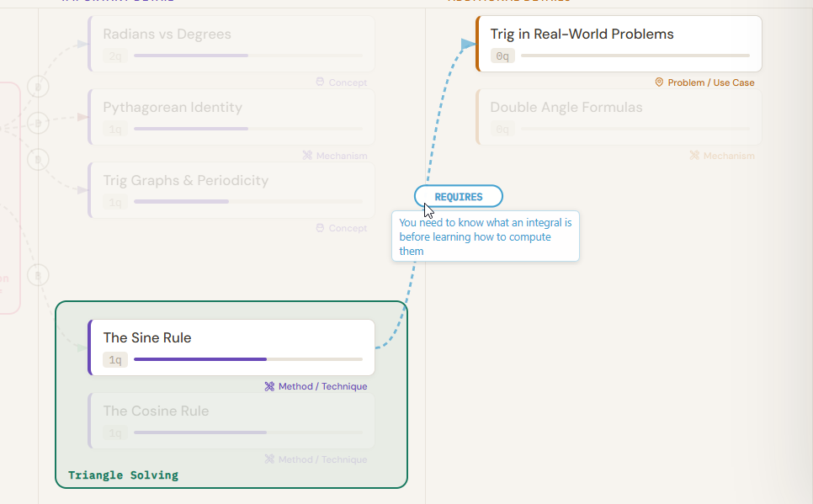Select the Radians vs Degrees card
This screenshot has height=504, width=813.
231,34
